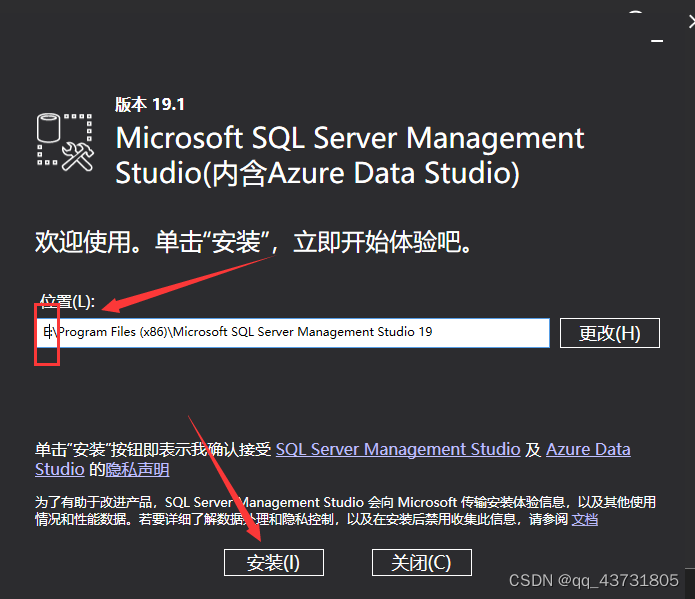Click the 版本 19.1 version text
The width and height of the screenshot is (695, 599).
149,104
